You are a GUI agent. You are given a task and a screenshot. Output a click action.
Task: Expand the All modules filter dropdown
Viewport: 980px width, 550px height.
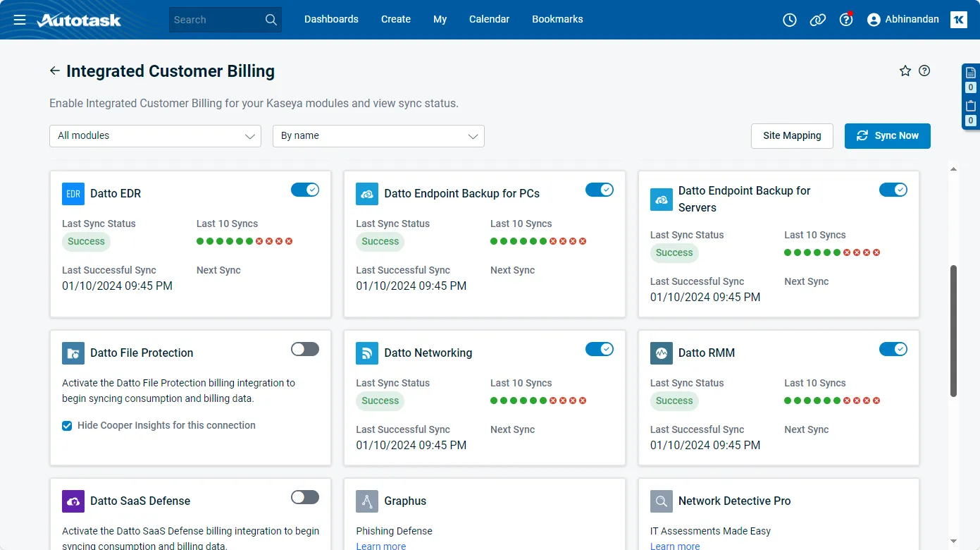[x=155, y=136]
